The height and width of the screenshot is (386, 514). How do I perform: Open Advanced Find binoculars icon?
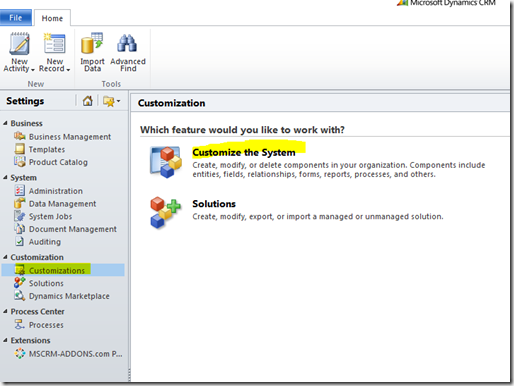coord(127,44)
